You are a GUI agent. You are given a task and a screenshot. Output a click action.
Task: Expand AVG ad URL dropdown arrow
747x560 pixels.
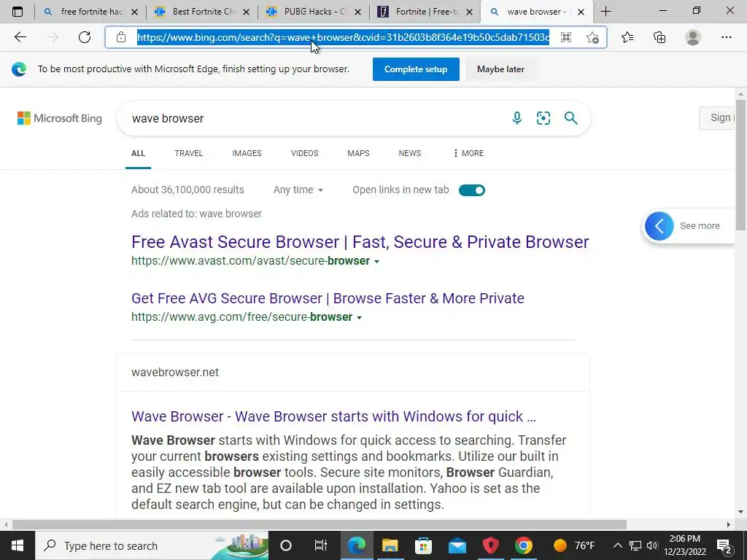coord(359,318)
